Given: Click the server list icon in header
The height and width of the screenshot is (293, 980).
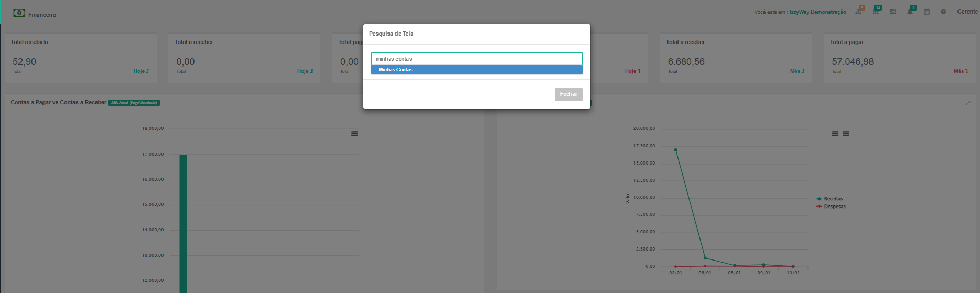Looking at the screenshot, I should pyautogui.click(x=892, y=12).
